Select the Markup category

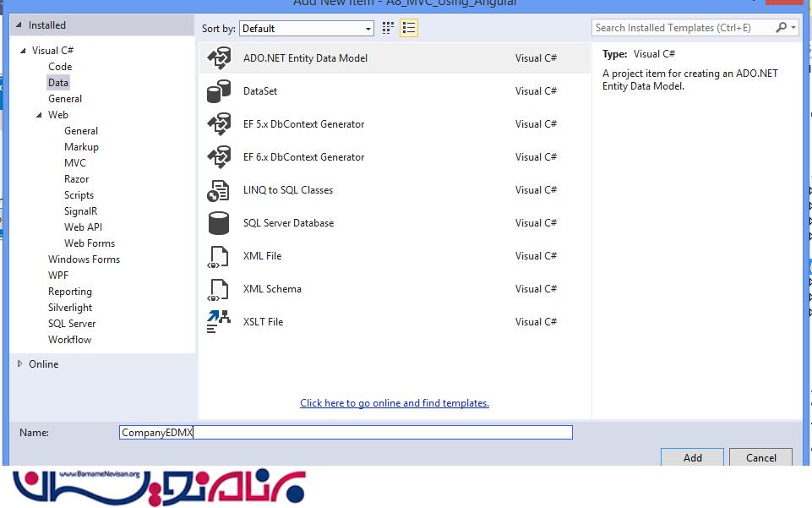[x=81, y=146]
